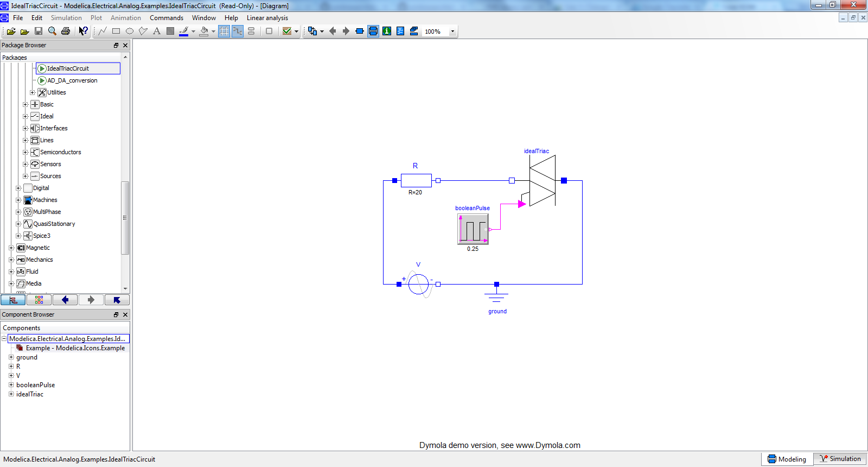This screenshot has height=467, width=868.
Task: Open the Edit menu
Action: coord(37,18)
